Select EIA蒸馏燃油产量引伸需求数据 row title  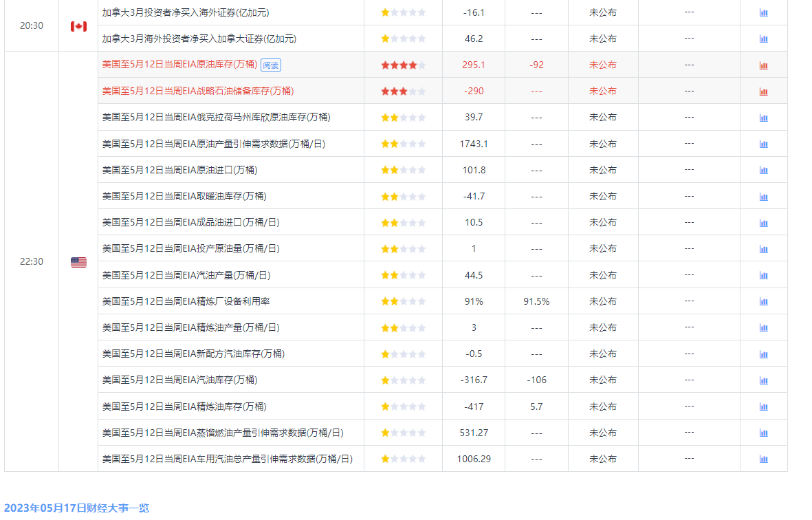[x=223, y=433]
